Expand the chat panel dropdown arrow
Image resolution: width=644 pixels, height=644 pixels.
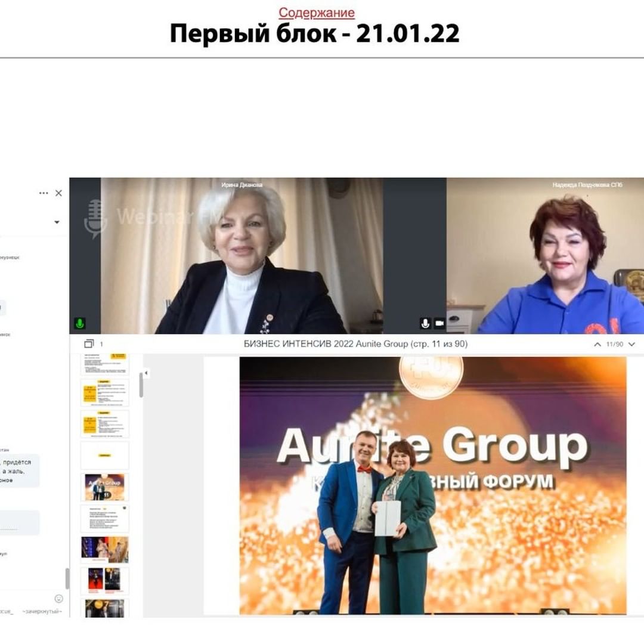[x=57, y=222]
